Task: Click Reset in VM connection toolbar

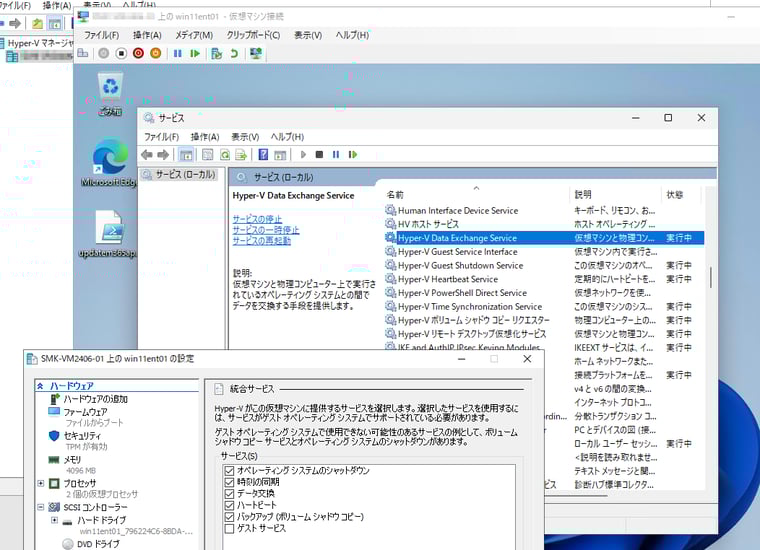Action: pyautogui.click(x=195, y=53)
